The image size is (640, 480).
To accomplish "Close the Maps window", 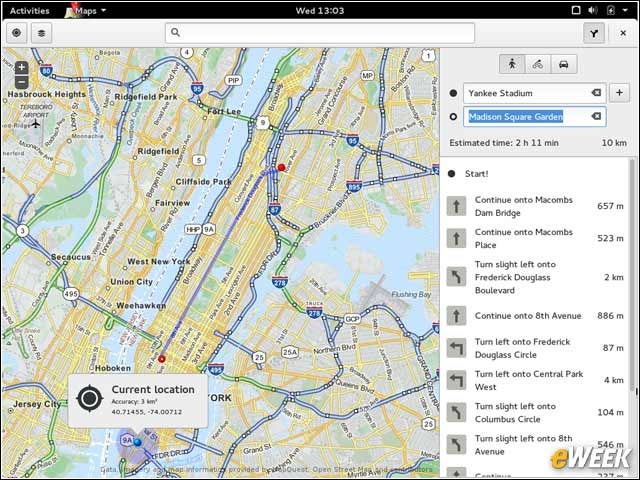I will point(623,33).
